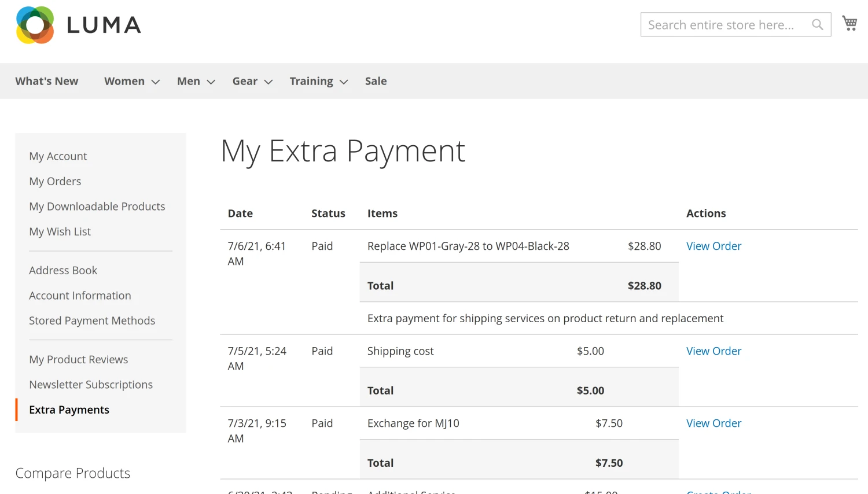
Task: Open the shopping cart
Action: tap(849, 22)
